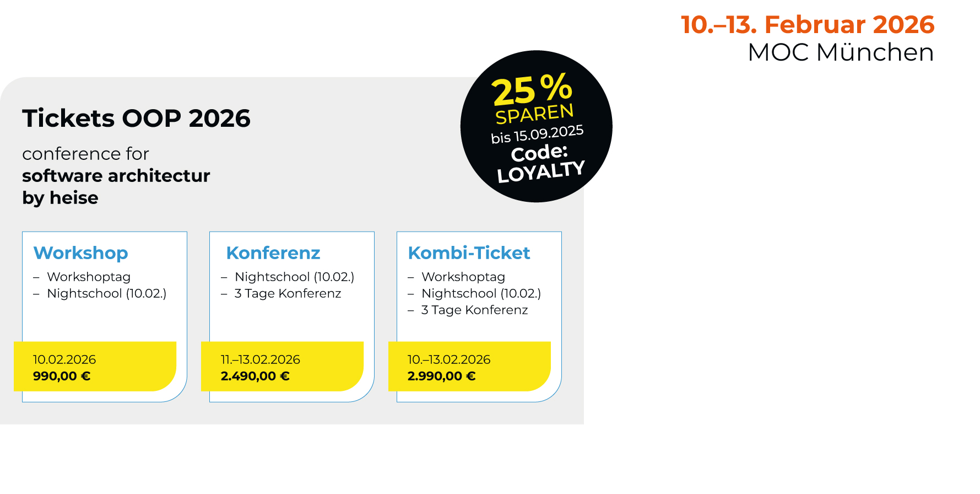980x494 pixels.
Task: Click 3 Tage Konferenz in Konferenz card
Action: [288, 293]
